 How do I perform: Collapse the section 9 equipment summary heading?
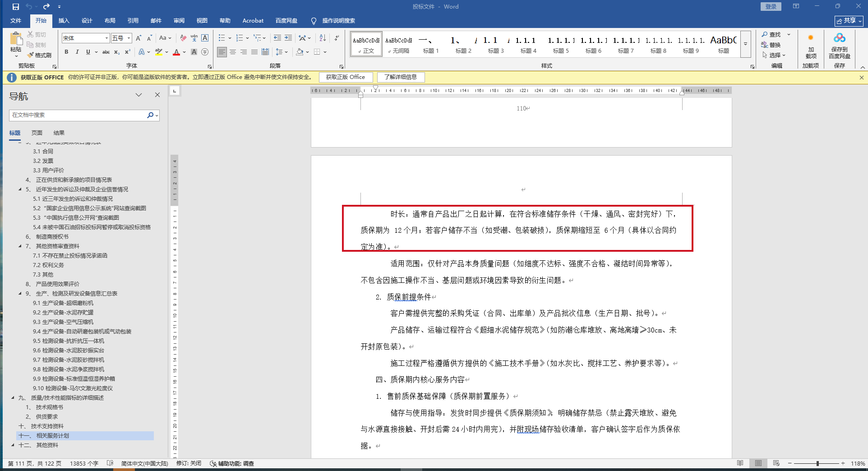pos(20,294)
